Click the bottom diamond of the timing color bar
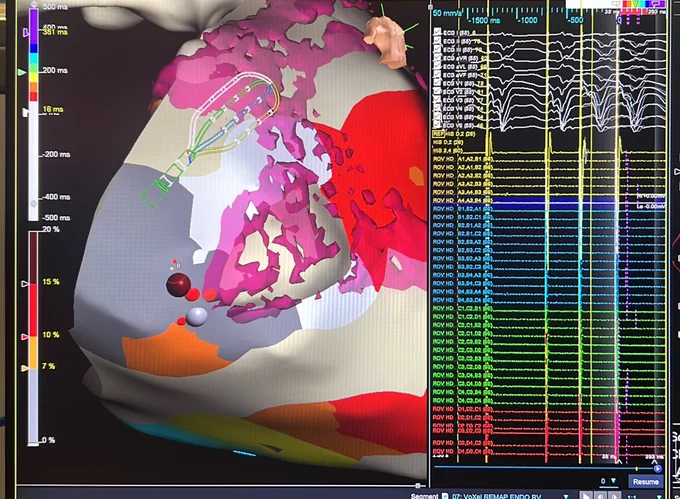Viewport: 680px width, 499px height. (33, 203)
